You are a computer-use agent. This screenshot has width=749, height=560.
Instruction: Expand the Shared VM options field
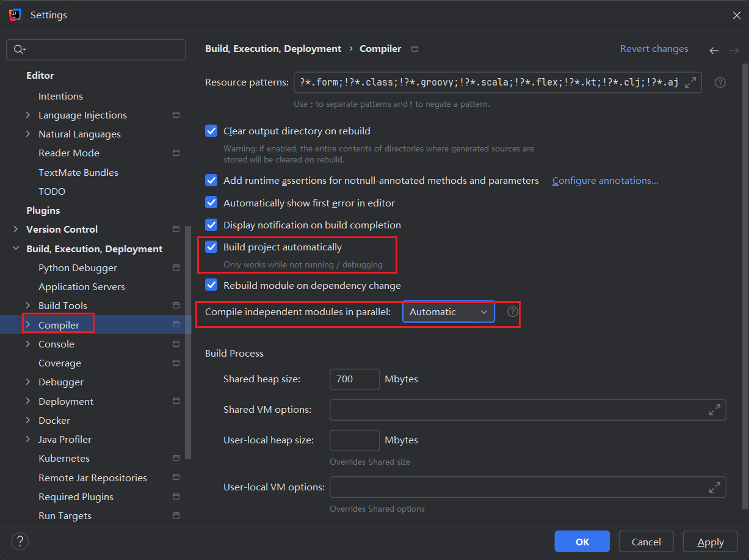click(715, 410)
